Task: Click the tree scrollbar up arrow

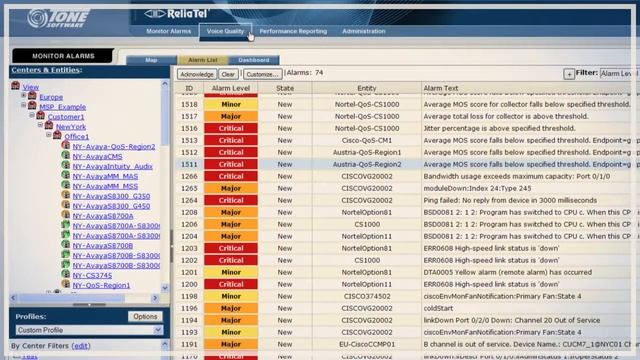Action: coord(165,84)
